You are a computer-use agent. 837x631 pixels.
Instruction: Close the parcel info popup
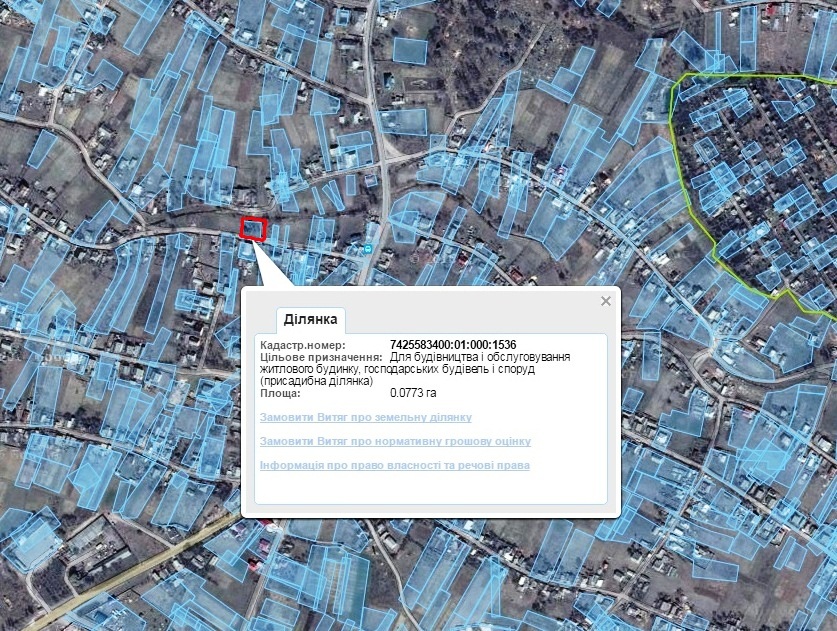605,301
